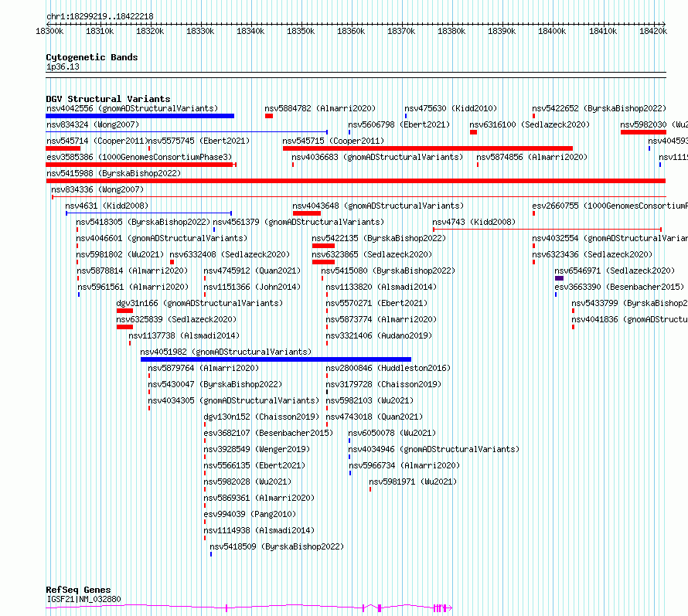Viewport: 688px width, 616px height.
Task: Open nsv4561379 gnomADStructuralVariants label
Action: (x=298, y=222)
